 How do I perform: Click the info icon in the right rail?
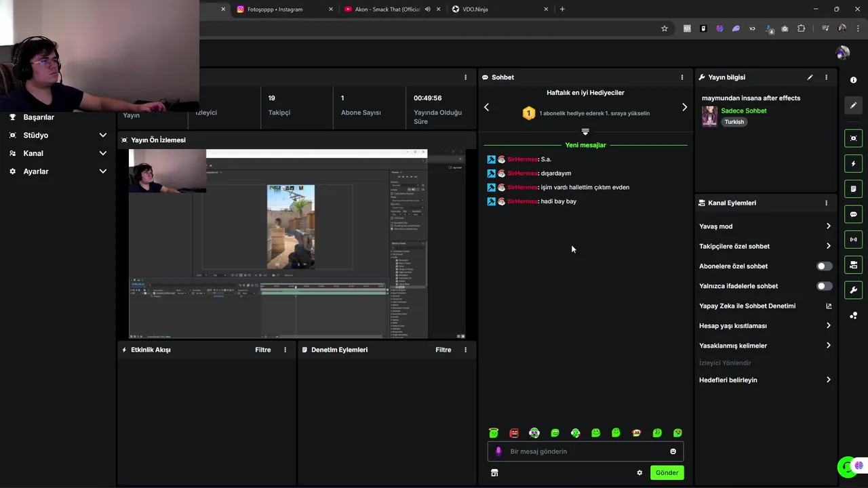[853, 80]
